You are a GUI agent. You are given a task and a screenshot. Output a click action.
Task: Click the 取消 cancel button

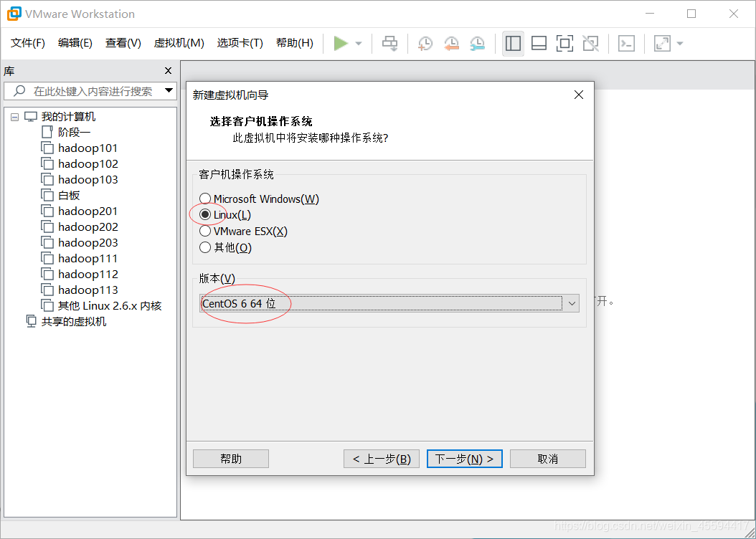[x=548, y=459]
